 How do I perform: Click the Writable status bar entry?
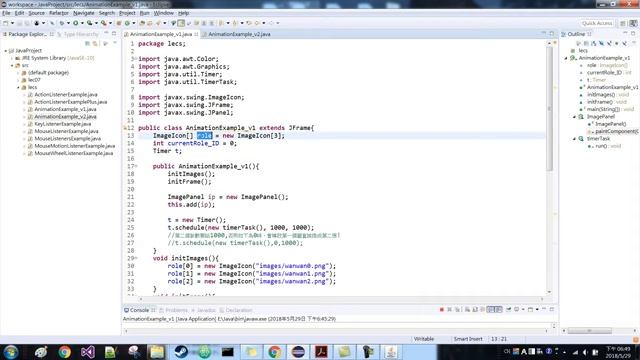(424, 339)
